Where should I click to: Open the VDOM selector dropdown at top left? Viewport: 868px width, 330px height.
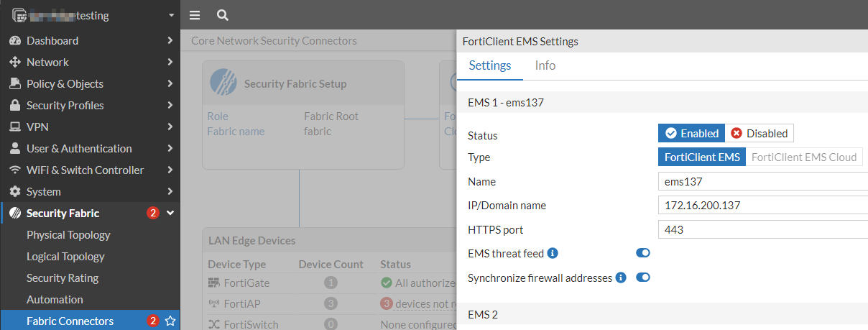(x=170, y=15)
